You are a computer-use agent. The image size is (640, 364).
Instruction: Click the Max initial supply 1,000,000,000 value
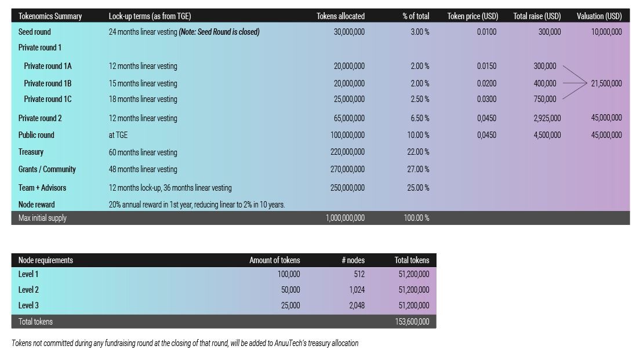pyautogui.click(x=345, y=218)
